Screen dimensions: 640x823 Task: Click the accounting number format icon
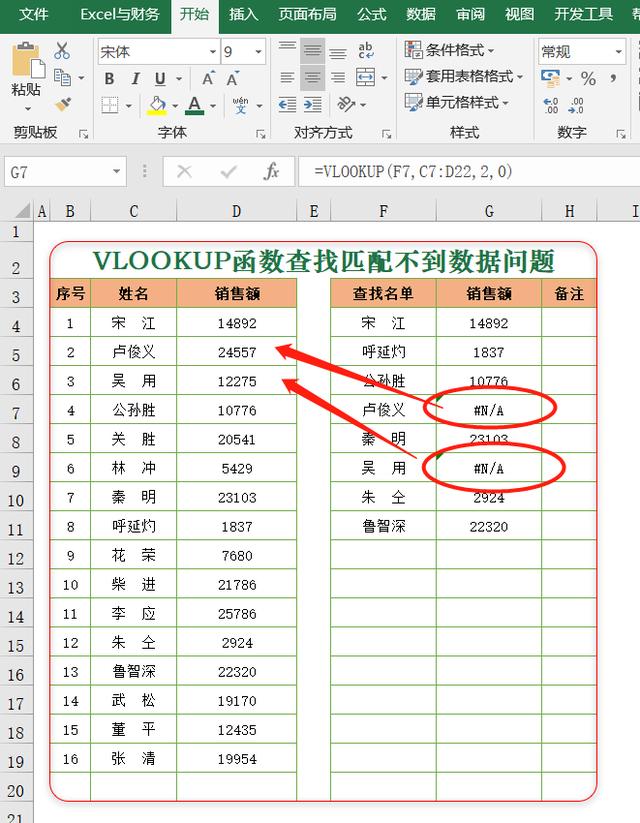550,79
